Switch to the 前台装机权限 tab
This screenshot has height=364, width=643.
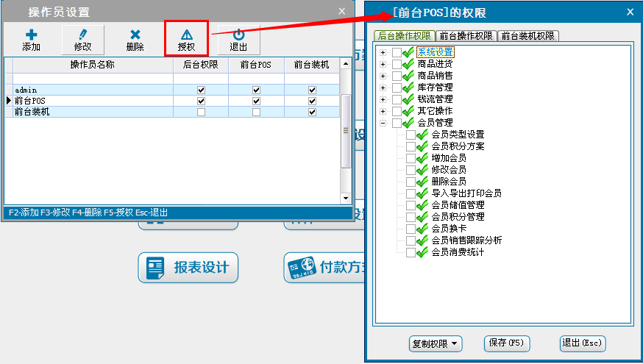point(528,35)
